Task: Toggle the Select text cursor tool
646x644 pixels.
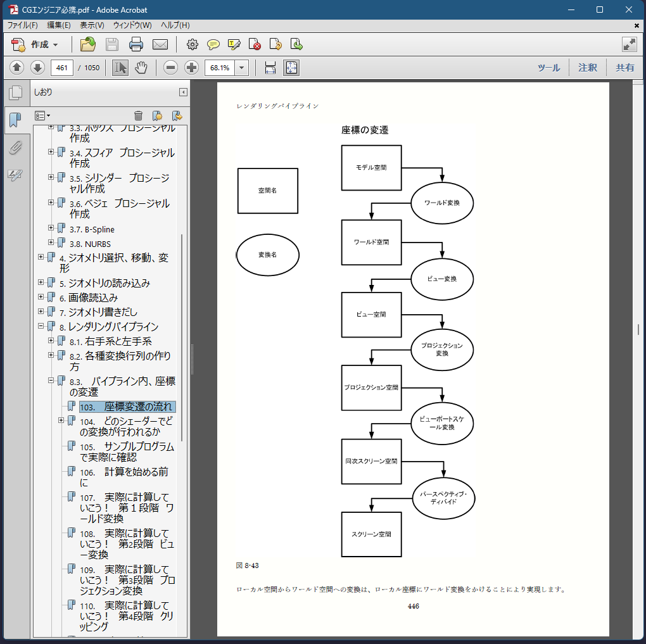Action: point(120,68)
